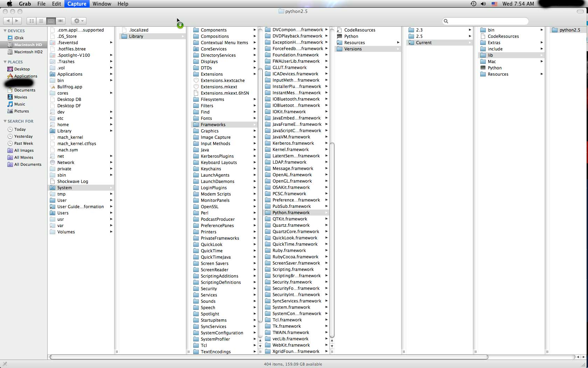The height and width of the screenshot is (368, 588).
Task: Click the volume icon in menu bar
Action: tap(483, 4)
